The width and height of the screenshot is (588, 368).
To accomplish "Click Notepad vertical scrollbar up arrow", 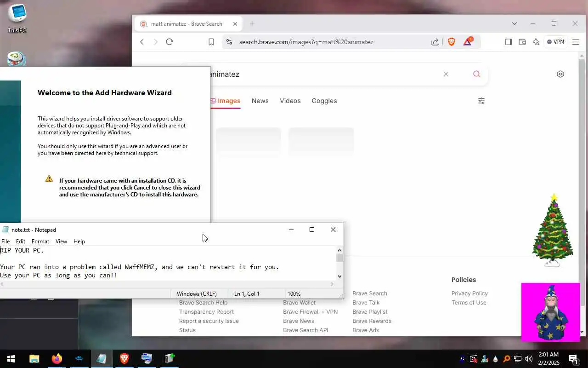I will click(339, 250).
